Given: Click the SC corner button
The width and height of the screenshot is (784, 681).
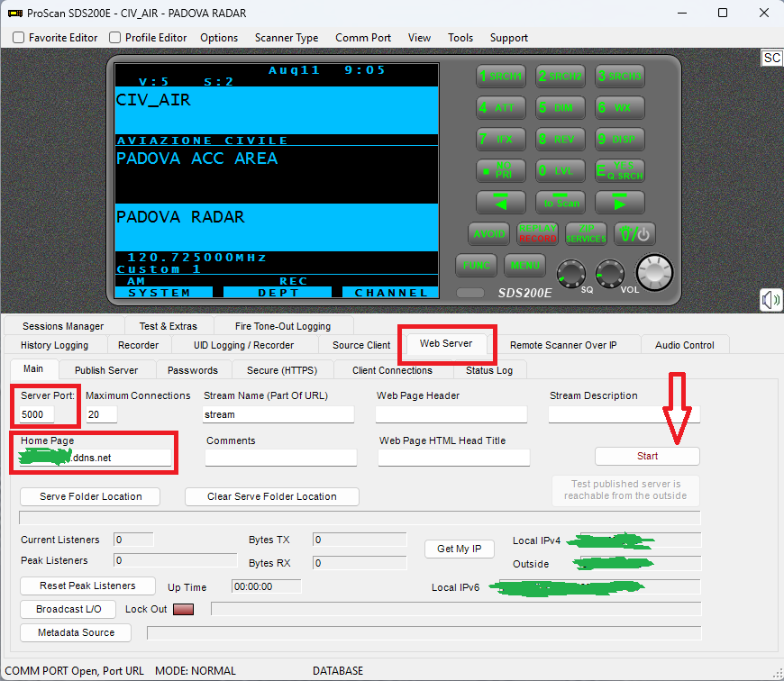Looking at the screenshot, I should 771,58.
